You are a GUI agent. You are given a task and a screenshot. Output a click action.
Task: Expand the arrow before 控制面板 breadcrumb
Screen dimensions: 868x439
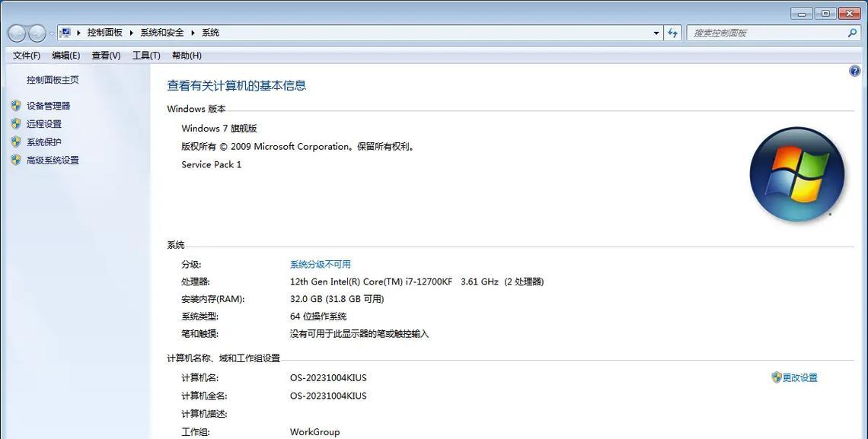[x=78, y=33]
